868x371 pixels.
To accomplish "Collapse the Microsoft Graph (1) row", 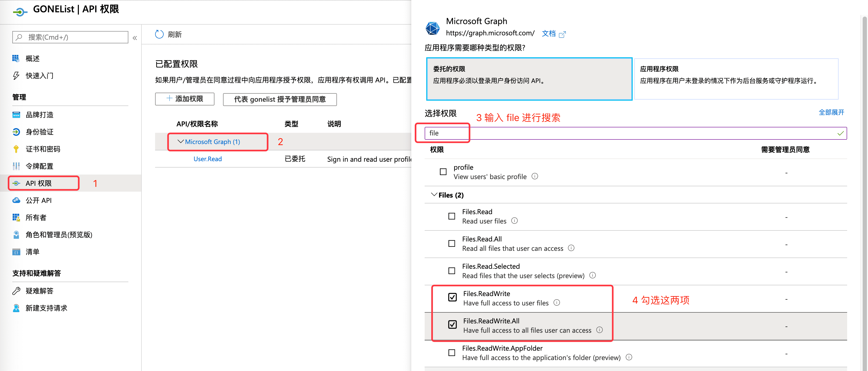I will (180, 142).
